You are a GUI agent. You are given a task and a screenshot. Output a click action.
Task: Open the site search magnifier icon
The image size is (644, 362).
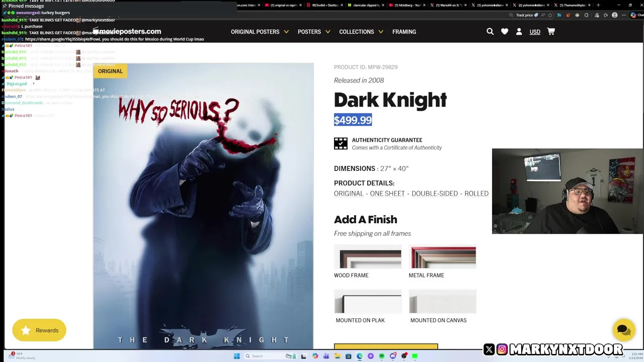coord(490,32)
